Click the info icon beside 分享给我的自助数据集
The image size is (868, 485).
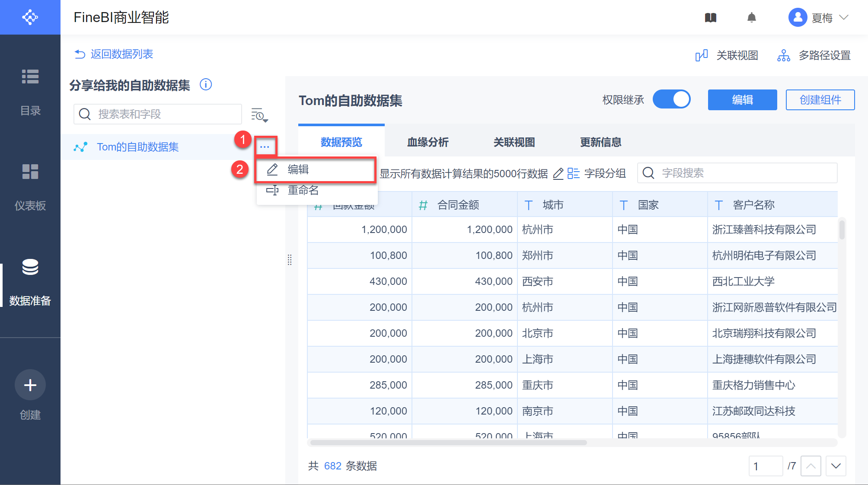[206, 84]
